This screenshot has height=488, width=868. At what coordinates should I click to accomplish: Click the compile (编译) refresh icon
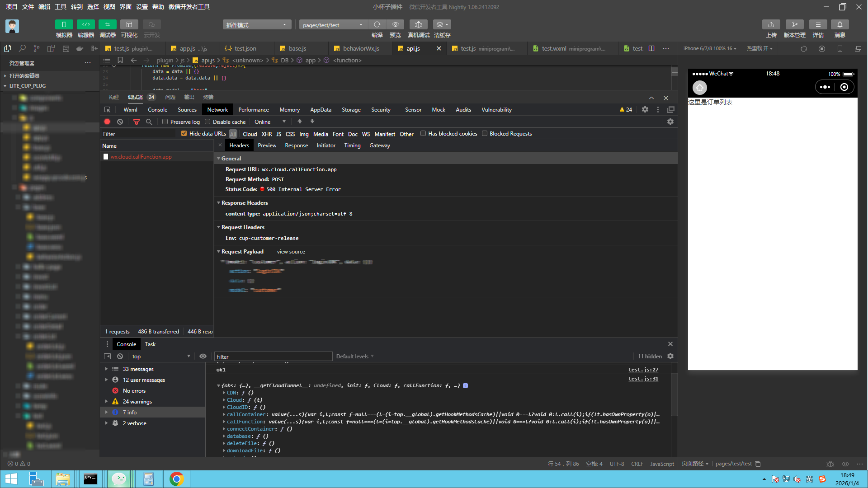click(377, 24)
